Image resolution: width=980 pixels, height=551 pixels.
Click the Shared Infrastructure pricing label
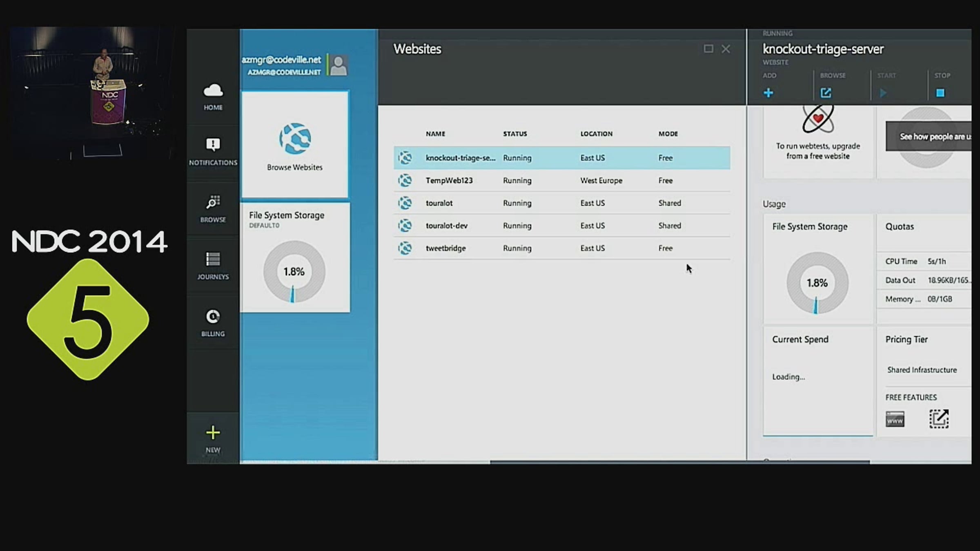922,370
